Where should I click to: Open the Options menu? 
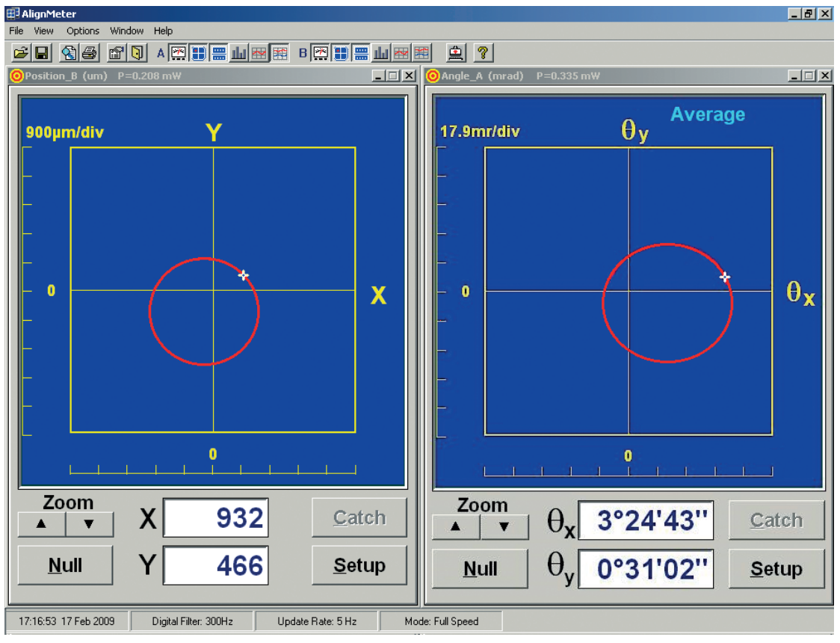tap(83, 31)
